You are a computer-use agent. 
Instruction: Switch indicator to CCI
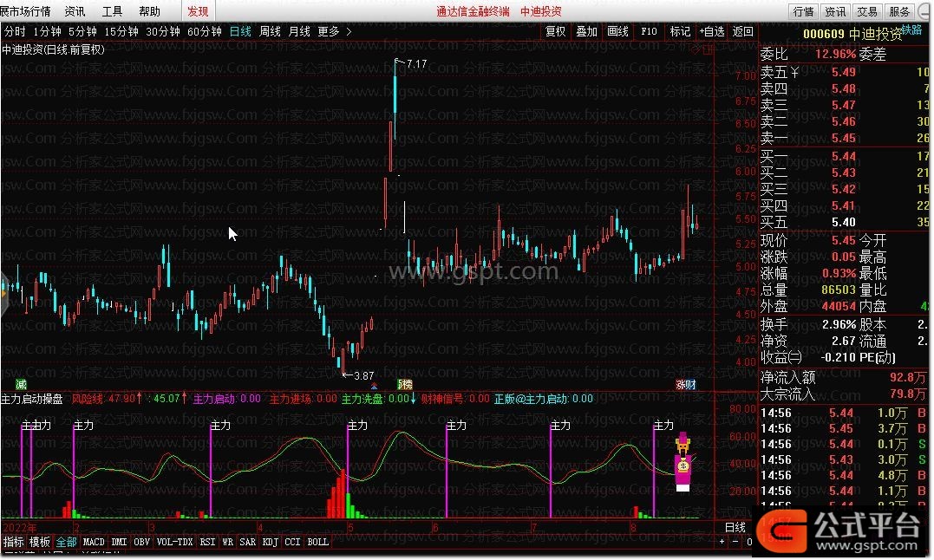(292, 542)
